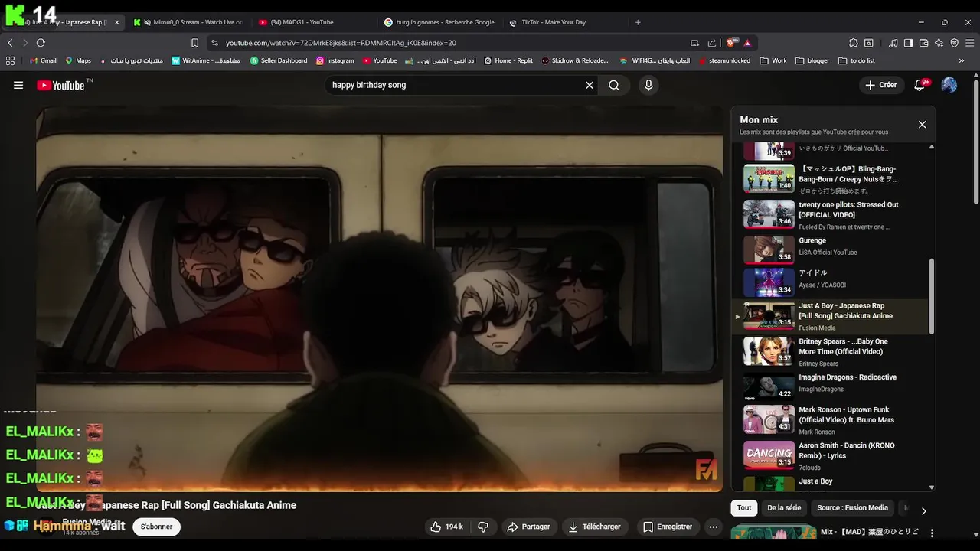Screen dimensions: 980x551
Task: Go back in browser history
Action: (11, 43)
